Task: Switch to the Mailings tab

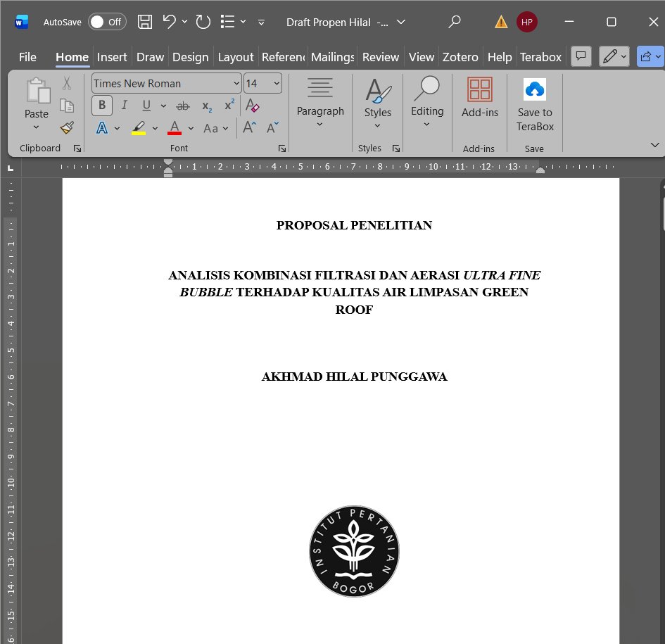Action: point(332,57)
